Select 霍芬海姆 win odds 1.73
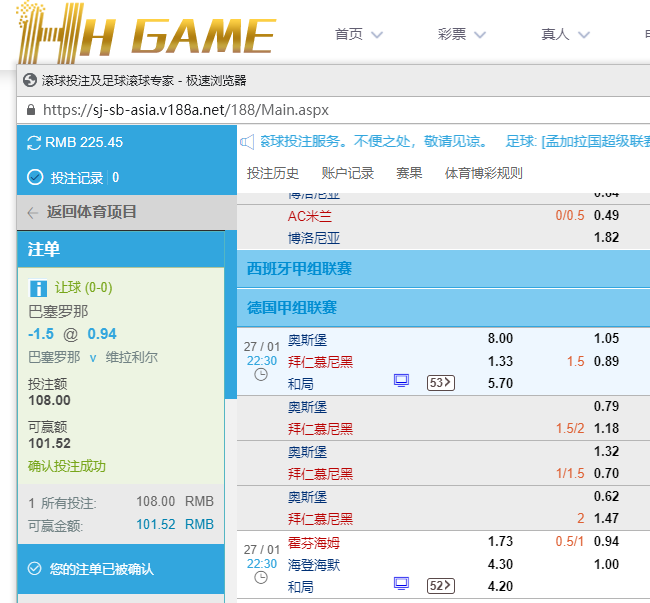 point(500,541)
